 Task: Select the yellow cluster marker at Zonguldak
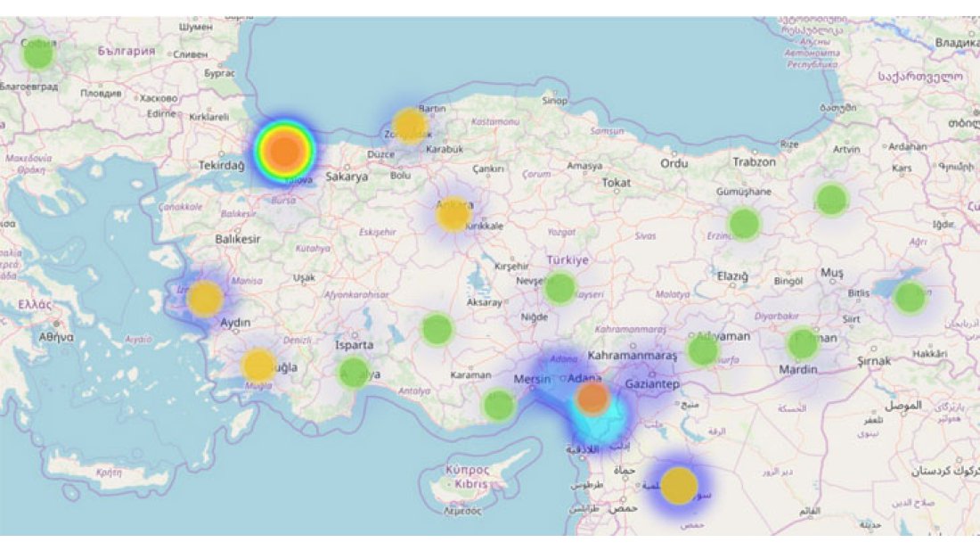pos(410,126)
